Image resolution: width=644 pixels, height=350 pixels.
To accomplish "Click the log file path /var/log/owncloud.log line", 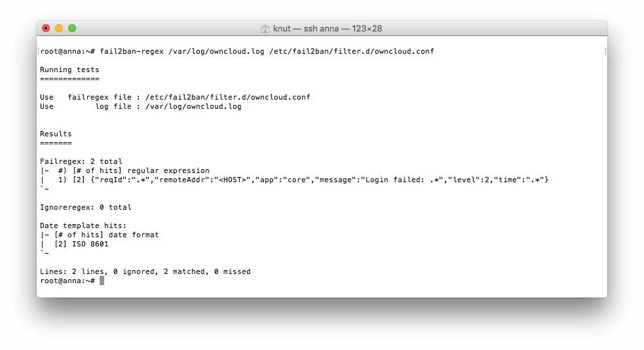I will coord(140,106).
